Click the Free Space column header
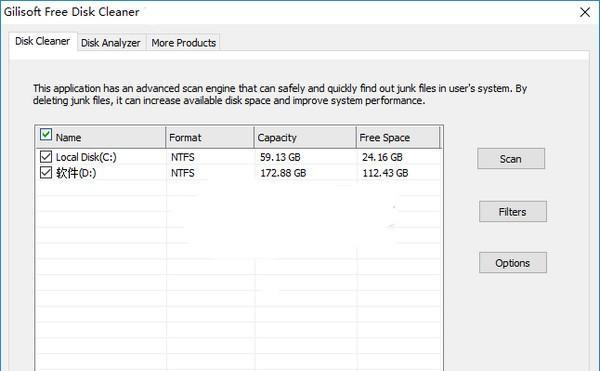 point(398,137)
